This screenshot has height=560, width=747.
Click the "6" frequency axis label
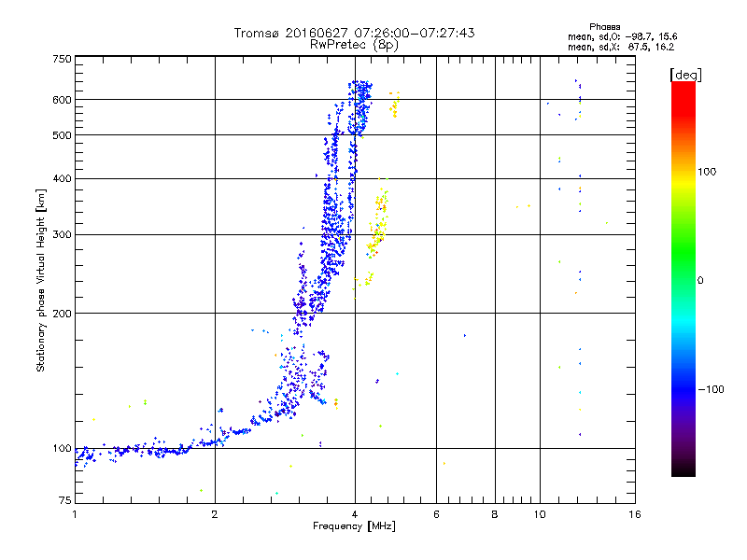point(436,514)
